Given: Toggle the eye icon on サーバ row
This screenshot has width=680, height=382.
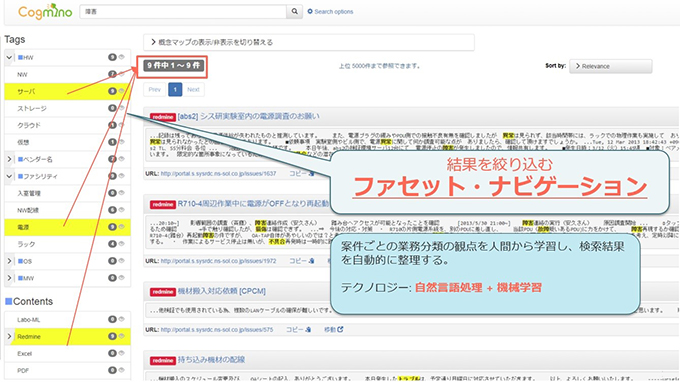Looking at the screenshot, I should point(122,91).
